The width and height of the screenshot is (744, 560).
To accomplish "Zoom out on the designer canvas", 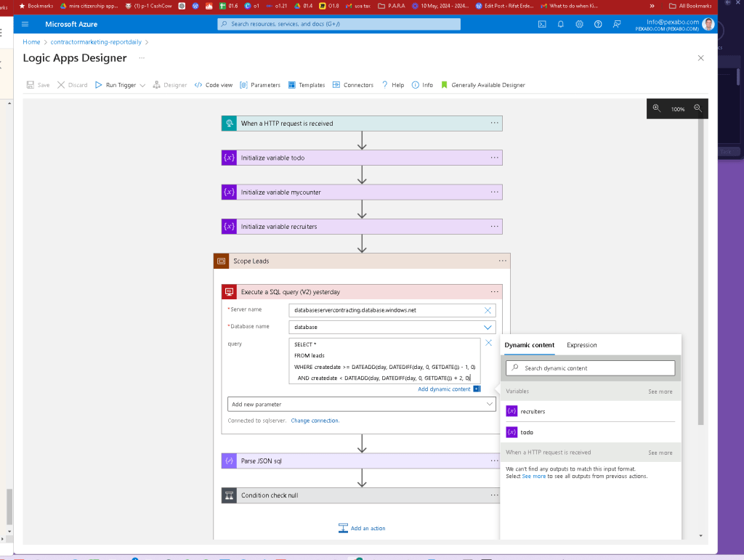I will click(698, 108).
